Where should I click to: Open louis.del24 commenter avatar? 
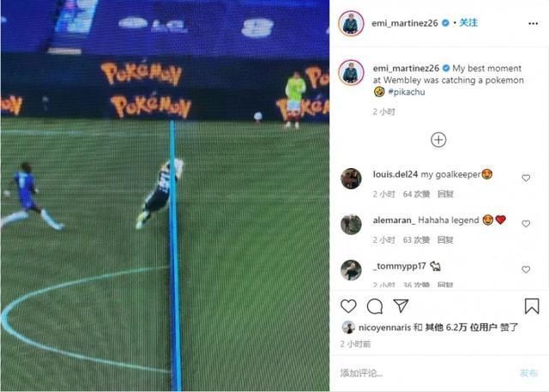point(351,178)
